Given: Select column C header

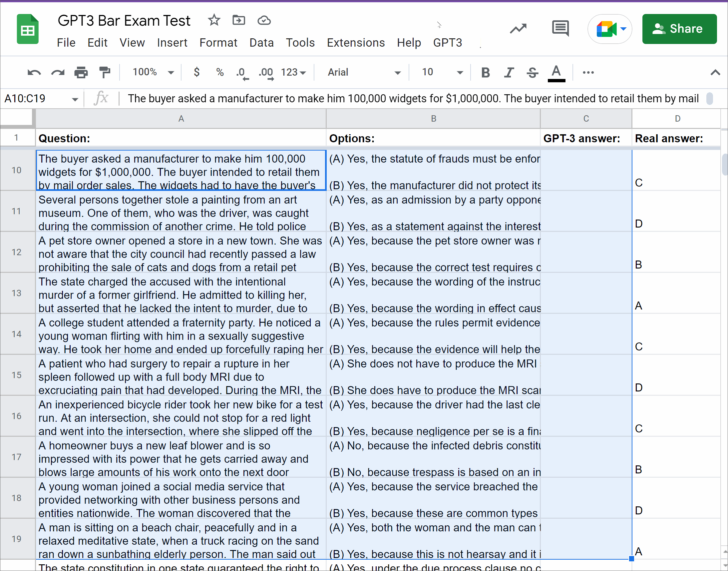Looking at the screenshot, I should 586,119.
